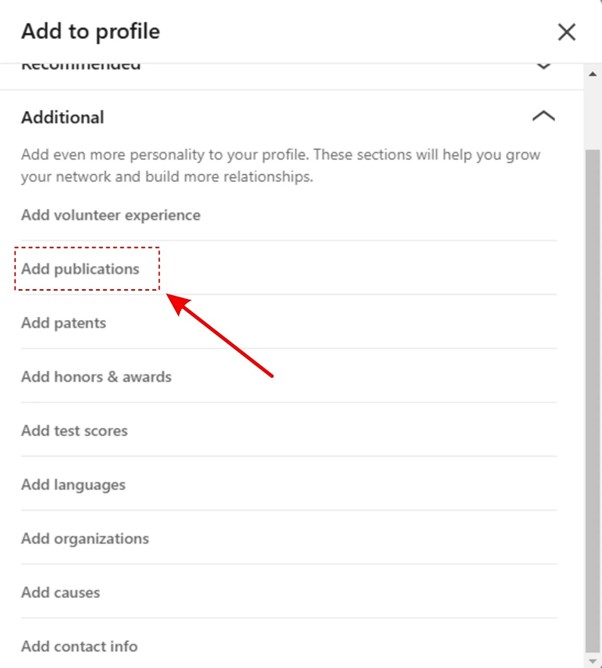The width and height of the screenshot is (602, 668).
Task: Open Add organizations entry
Action: pyautogui.click(x=85, y=538)
